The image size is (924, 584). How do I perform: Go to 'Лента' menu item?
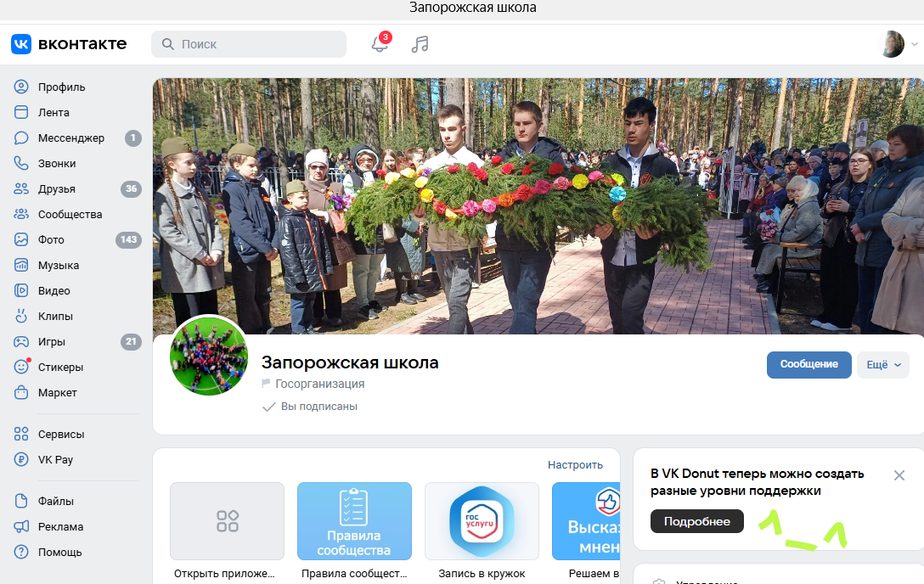coord(54,112)
